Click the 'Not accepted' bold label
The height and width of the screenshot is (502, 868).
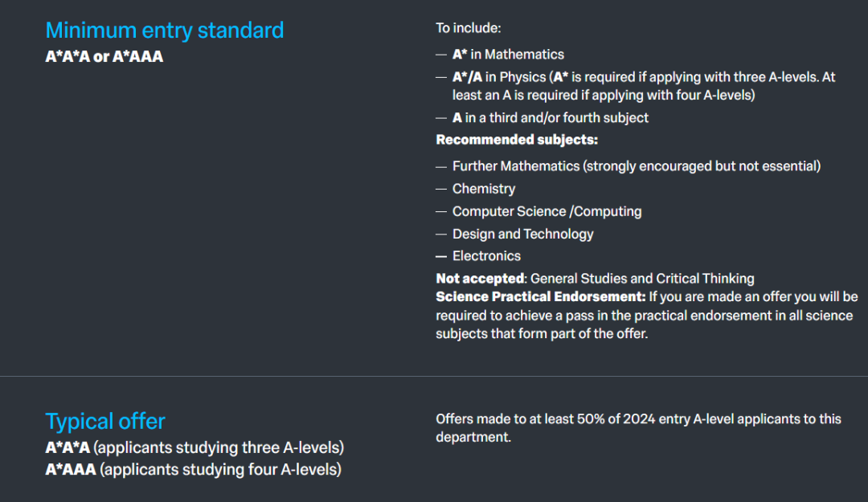[480, 279]
